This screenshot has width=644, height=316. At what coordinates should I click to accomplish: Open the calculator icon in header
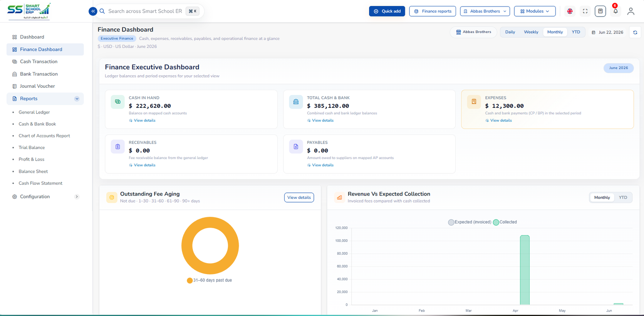pos(600,11)
